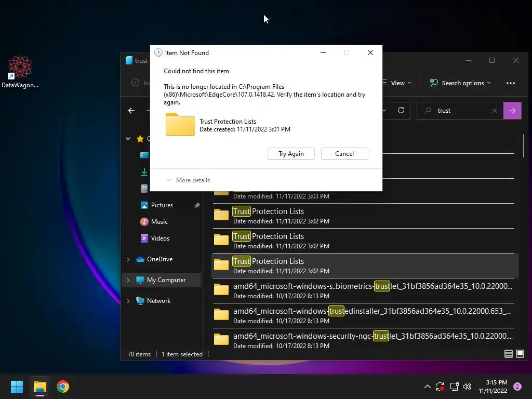Clear the search box text
532x399 pixels.
(x=495, y=111)
